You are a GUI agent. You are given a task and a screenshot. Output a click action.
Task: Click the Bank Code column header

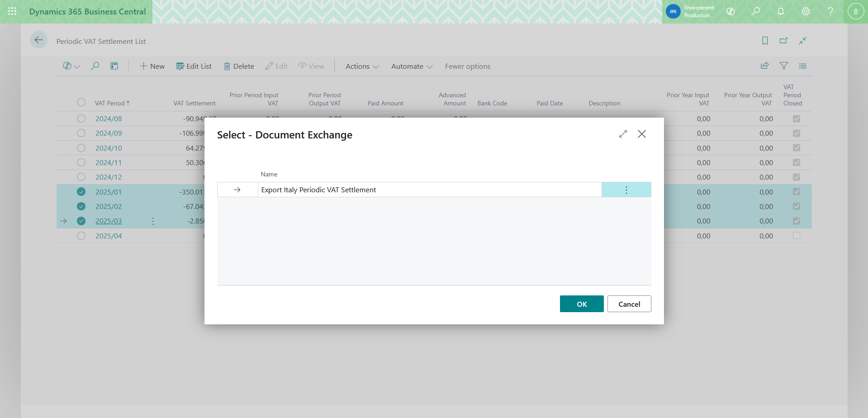pos(492,103)
